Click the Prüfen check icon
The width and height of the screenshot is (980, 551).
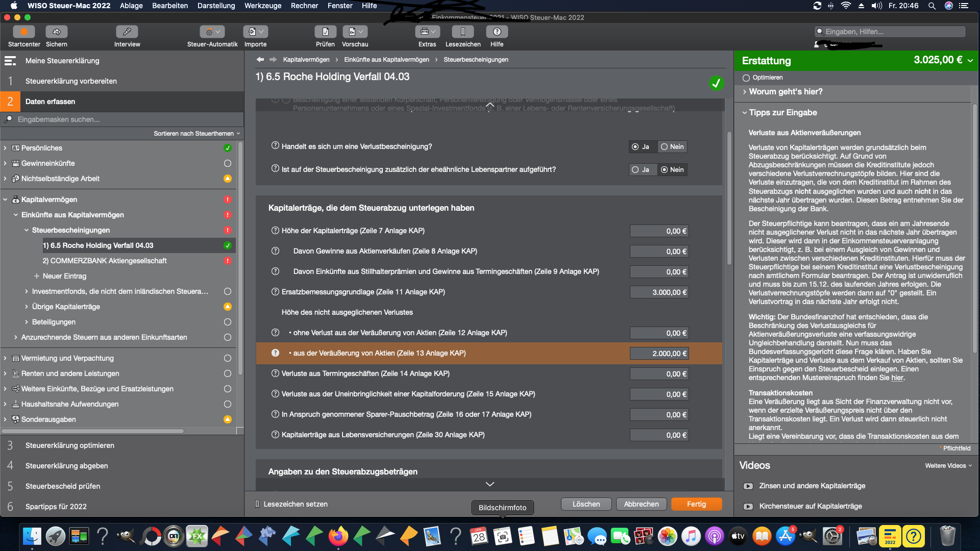(x=325, y=32)
